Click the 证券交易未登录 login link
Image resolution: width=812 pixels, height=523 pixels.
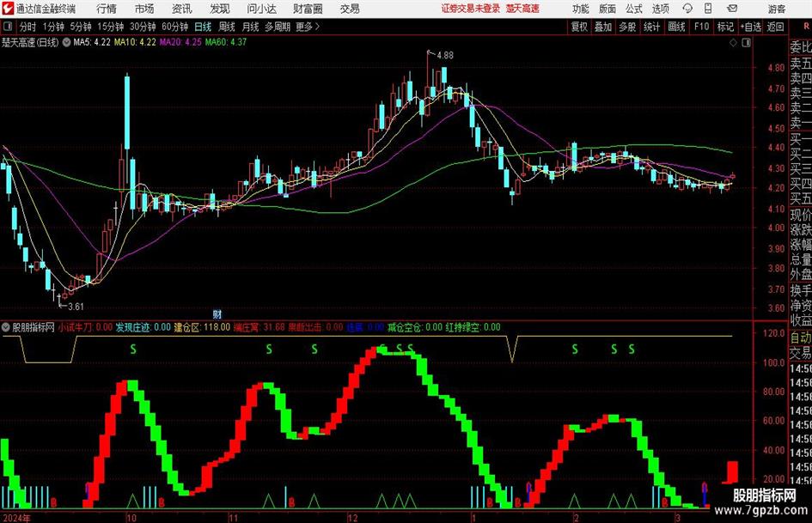[471, 9]
